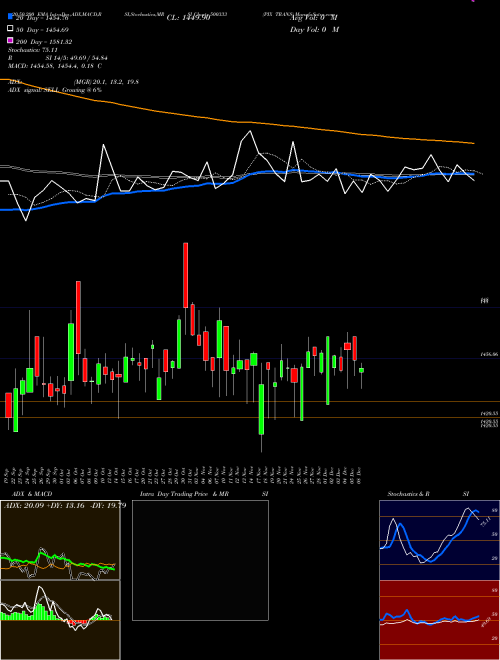Select the 50 Day = 1454.69 label

pyautogui.click(x=43, y=30)
